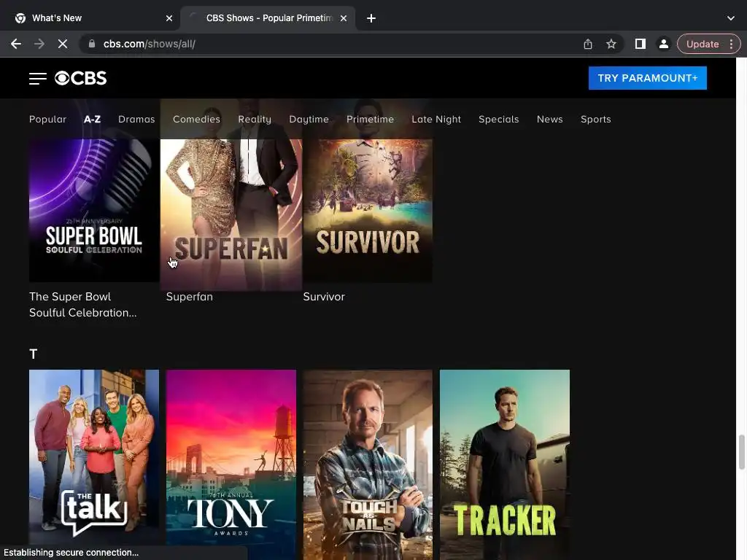Click the page vertical scrollbar thumb
The image size is (747, 560).
click(x=741, y=451)
